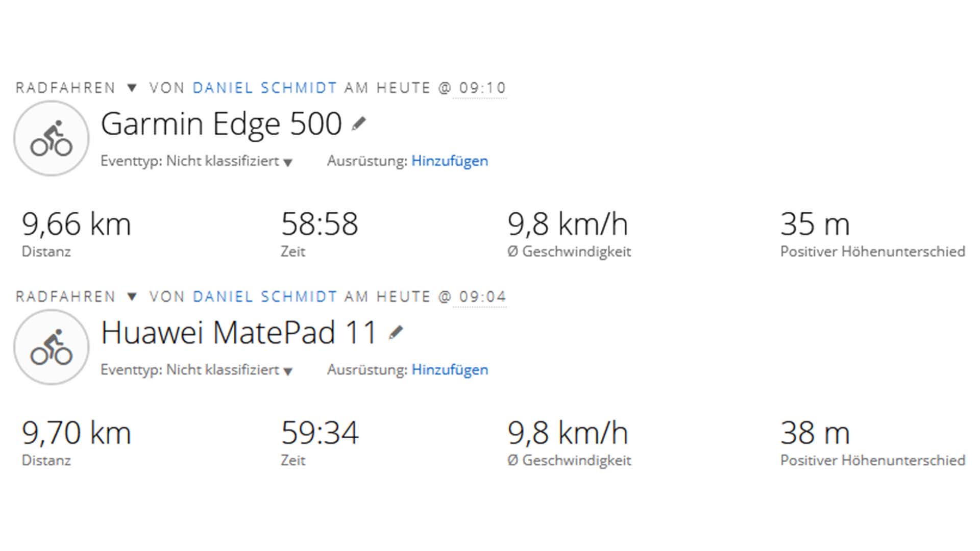The height and width of the screenshot is (551, 980).
Task: Expand Eventtyp dropdown under Garmin Edge 500
Action: coord(288,163)
